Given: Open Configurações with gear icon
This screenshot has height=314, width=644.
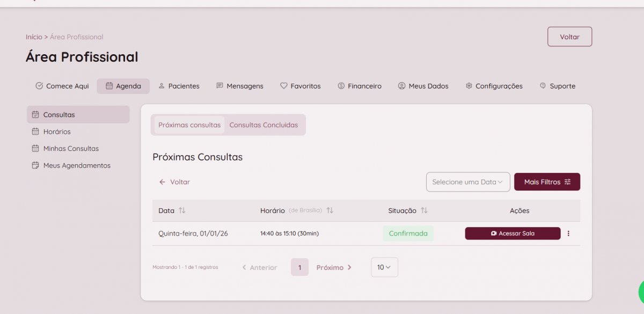Looking at the screenshot, I should [x=494, y=86].
